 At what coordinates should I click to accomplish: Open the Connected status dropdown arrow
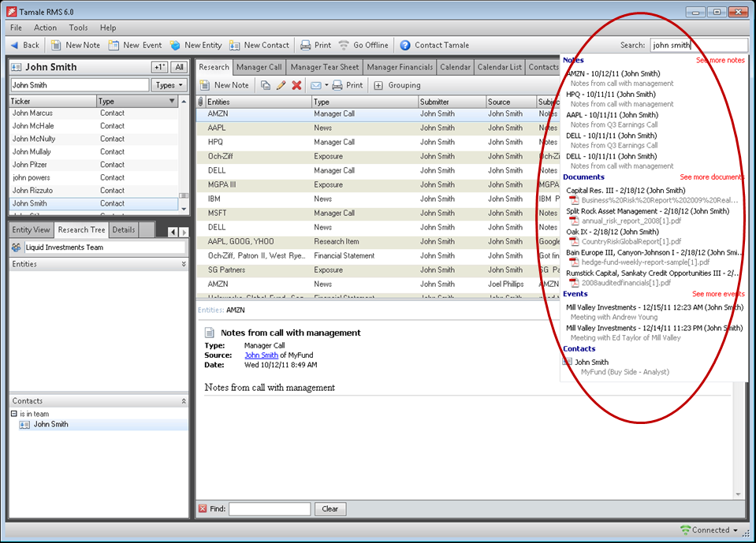coord(736,530)
